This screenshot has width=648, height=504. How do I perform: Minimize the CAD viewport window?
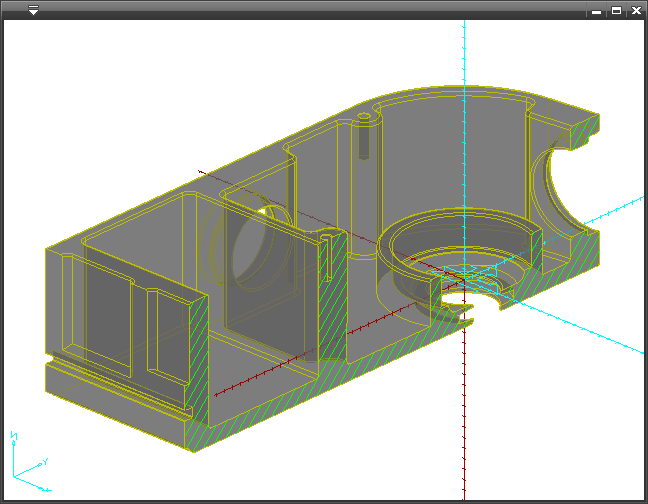tap(597, 10)
